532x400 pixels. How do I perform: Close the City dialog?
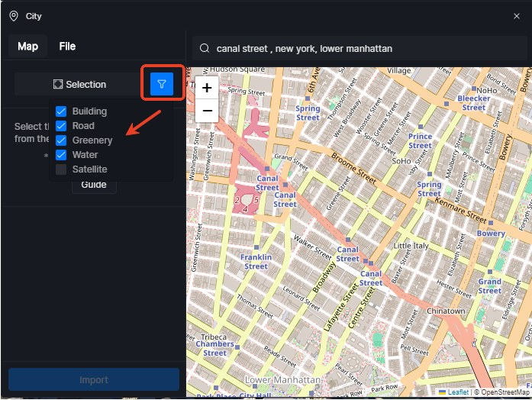pyautogui.click(x=517, y=16)
